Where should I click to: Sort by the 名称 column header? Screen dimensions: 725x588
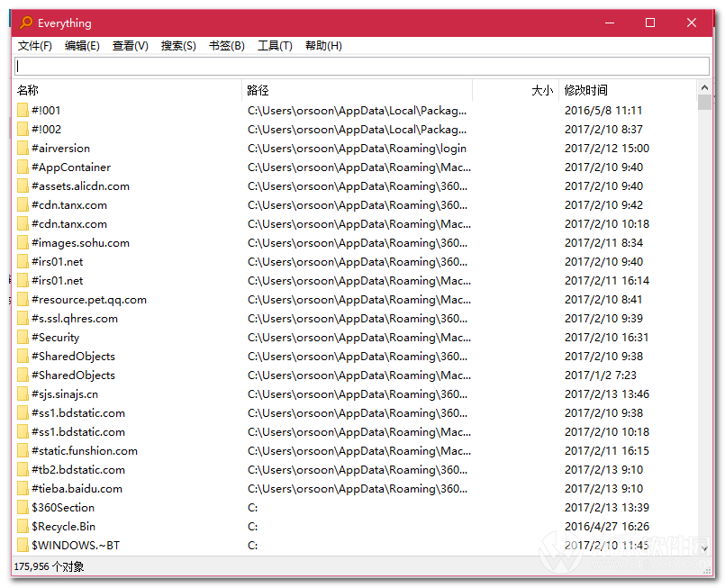[126, 90]
